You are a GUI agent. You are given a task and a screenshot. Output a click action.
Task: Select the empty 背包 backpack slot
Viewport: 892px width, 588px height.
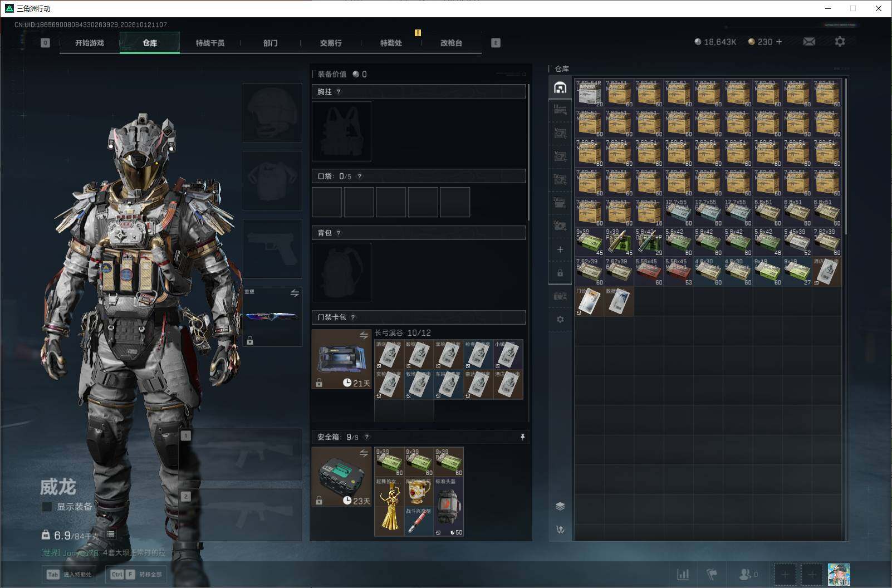(341, 272)
